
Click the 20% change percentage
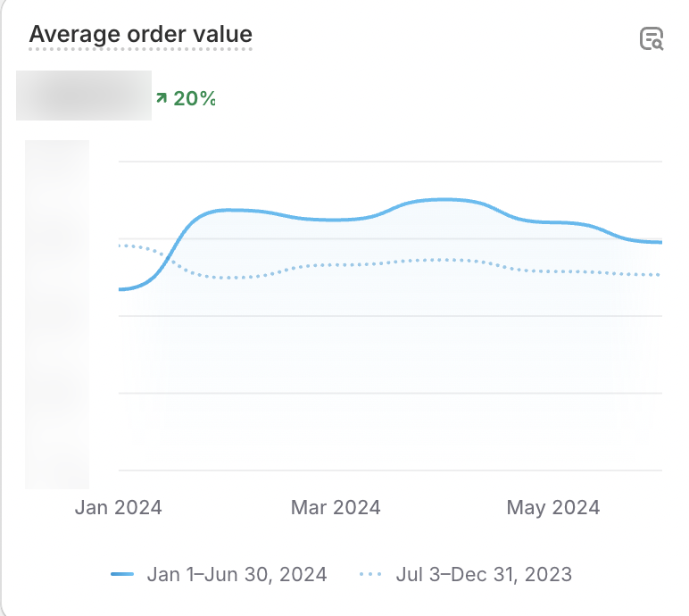tap(195, 98)
